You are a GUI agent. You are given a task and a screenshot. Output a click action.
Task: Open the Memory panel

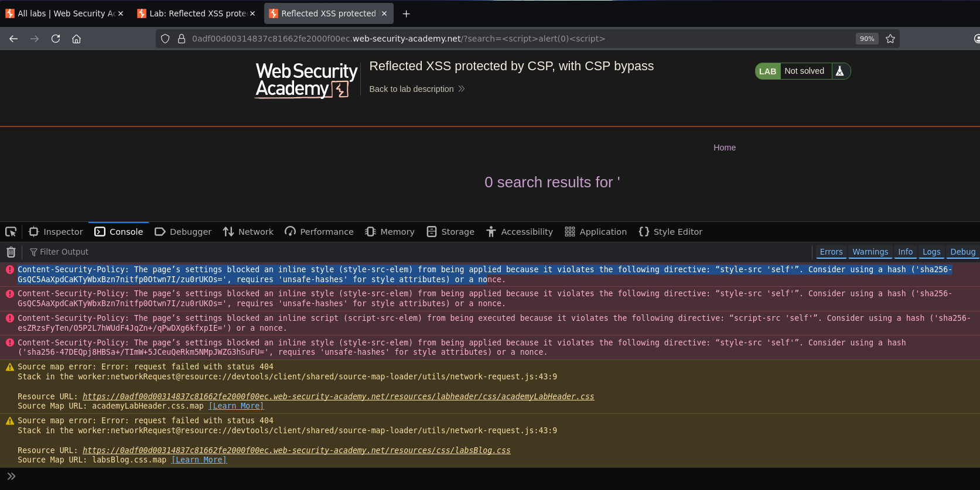coord(390,232)
